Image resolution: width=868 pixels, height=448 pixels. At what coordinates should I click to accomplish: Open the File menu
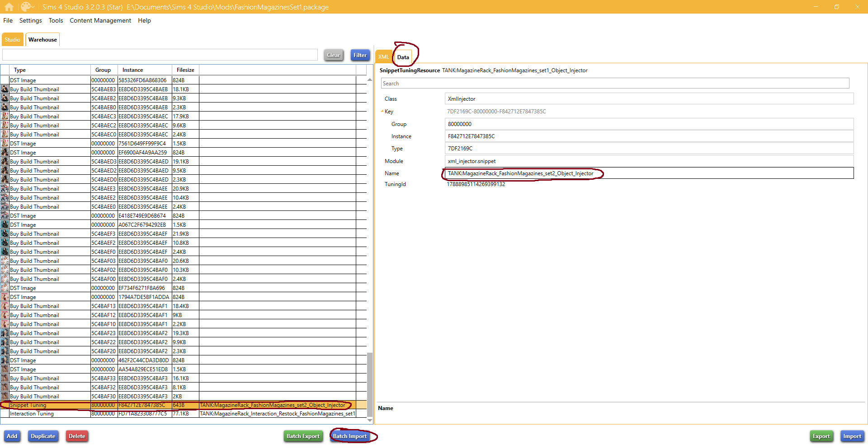pos(8,20)
